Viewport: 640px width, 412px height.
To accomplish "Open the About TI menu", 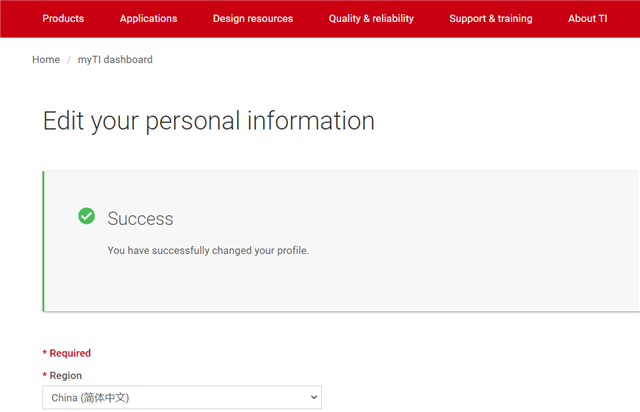I will tap(587, 18).
